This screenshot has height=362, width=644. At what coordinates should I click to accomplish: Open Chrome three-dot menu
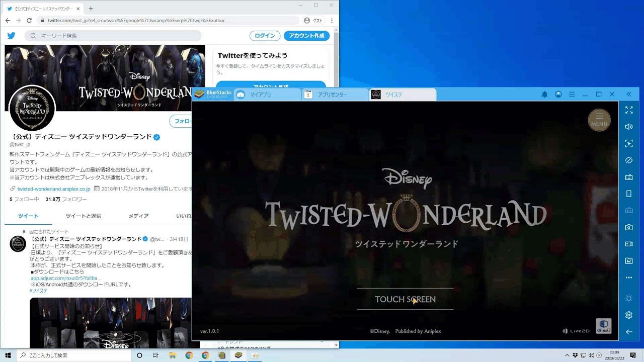click(332, 21)
